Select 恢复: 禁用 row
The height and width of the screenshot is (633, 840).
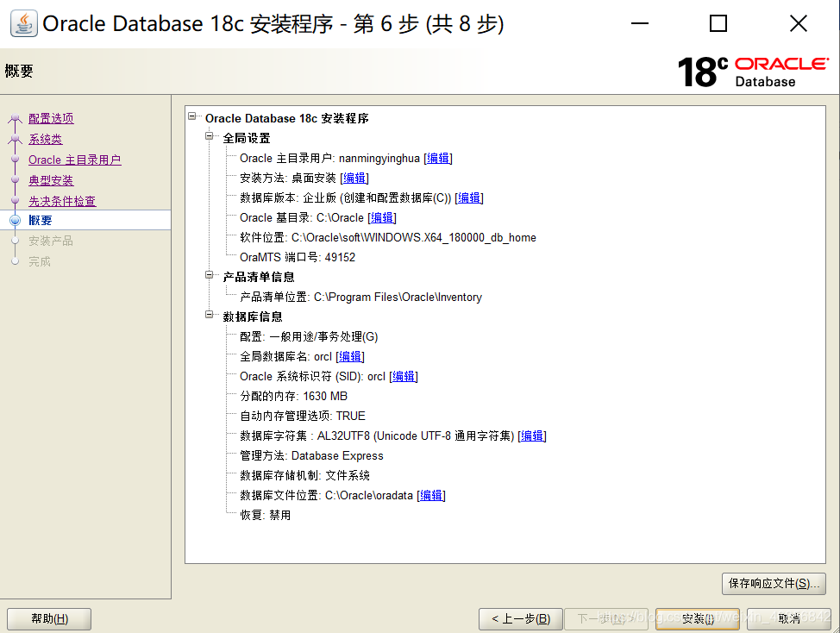point(265,515)
